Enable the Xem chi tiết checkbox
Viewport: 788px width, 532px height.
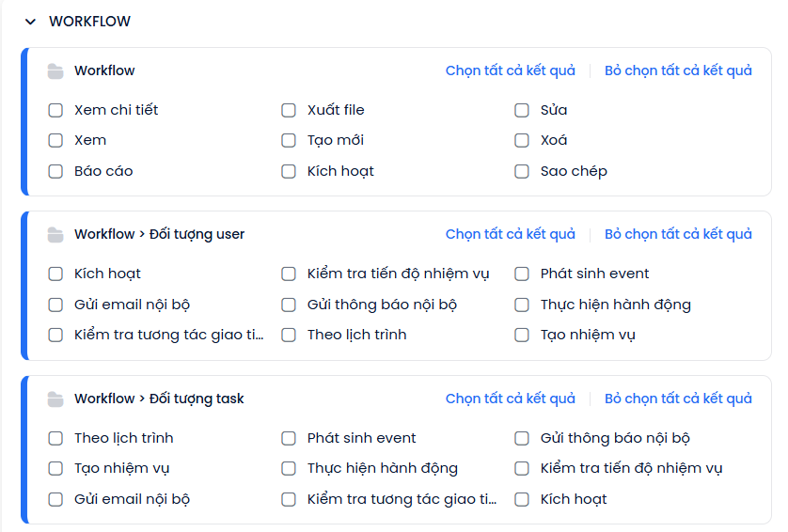(56, 111)
